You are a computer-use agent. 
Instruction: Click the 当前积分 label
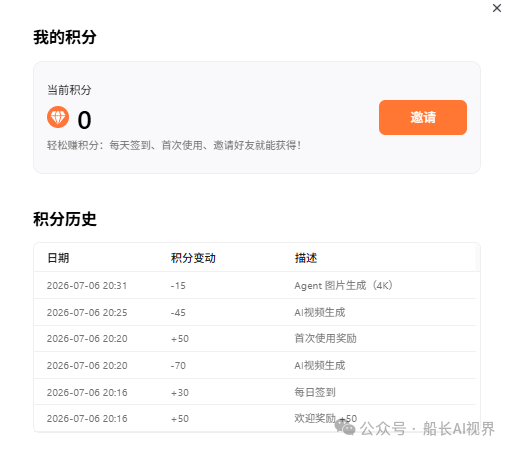(x=69, y=90)
